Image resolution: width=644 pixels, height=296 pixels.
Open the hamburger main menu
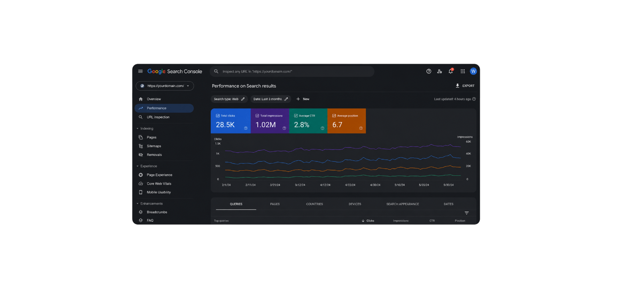(140, 71)
